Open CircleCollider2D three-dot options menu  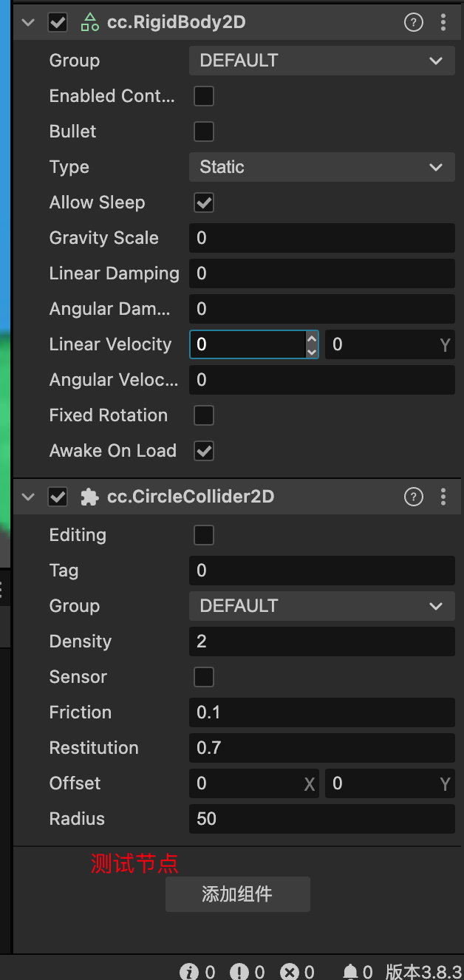443,497
